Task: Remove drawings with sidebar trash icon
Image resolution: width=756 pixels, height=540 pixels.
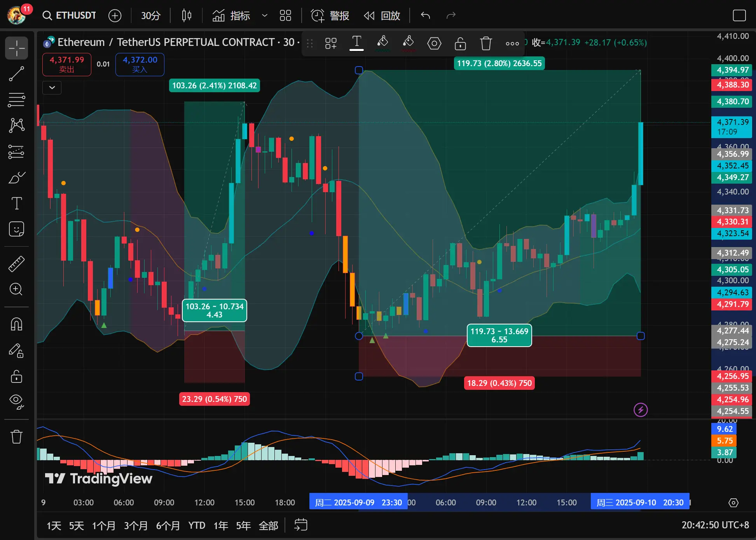Action: point(16,437)
